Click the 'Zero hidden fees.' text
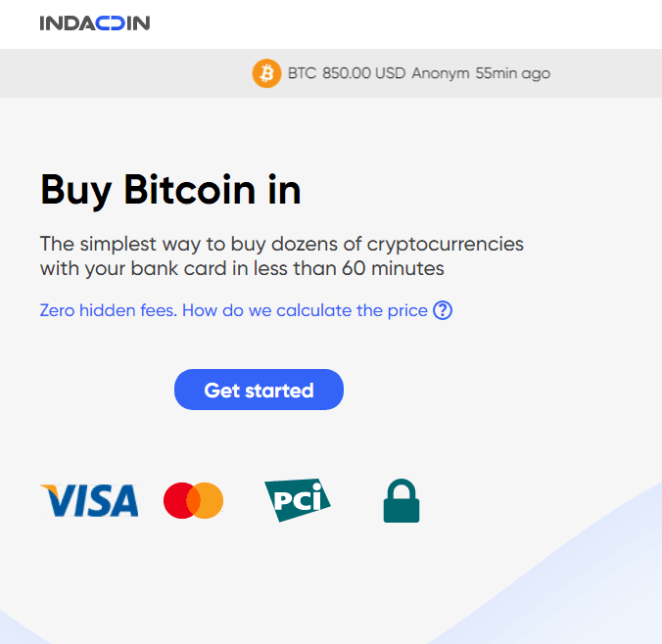The image size is (662, 644). [x=109, y=310]
